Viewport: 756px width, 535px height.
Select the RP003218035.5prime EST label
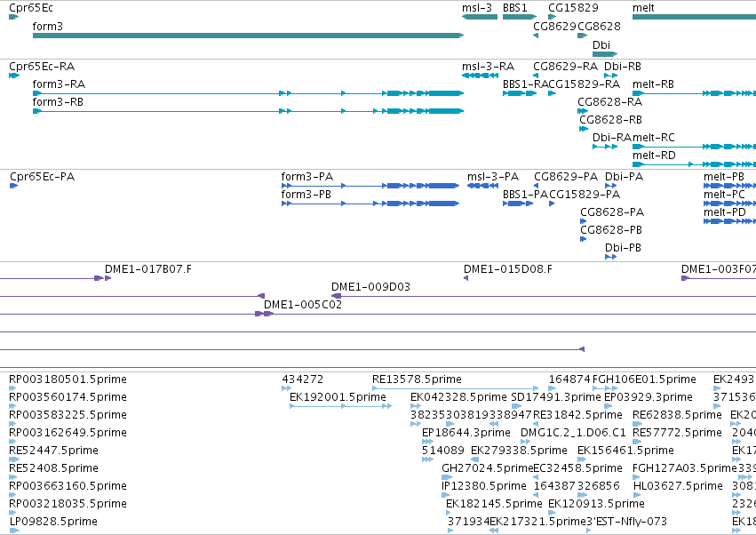68,505
